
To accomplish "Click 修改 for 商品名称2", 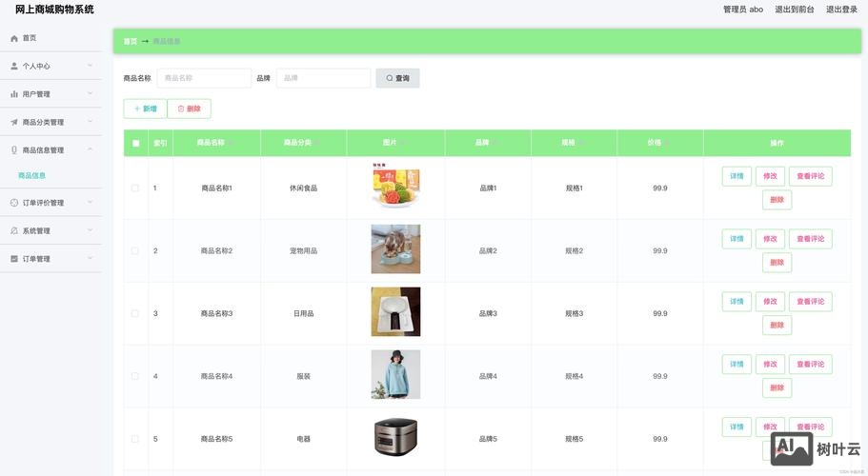I will (x=770, y=239).
